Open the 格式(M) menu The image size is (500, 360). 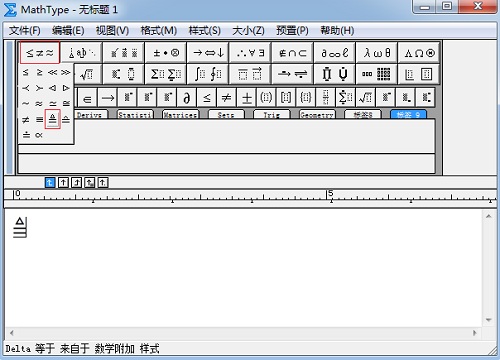pos(159,31)
